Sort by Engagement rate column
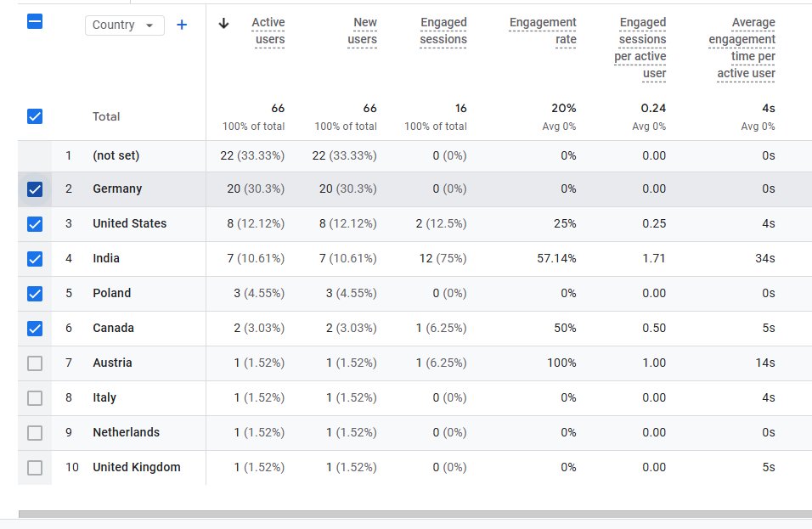 pos(543,31)
